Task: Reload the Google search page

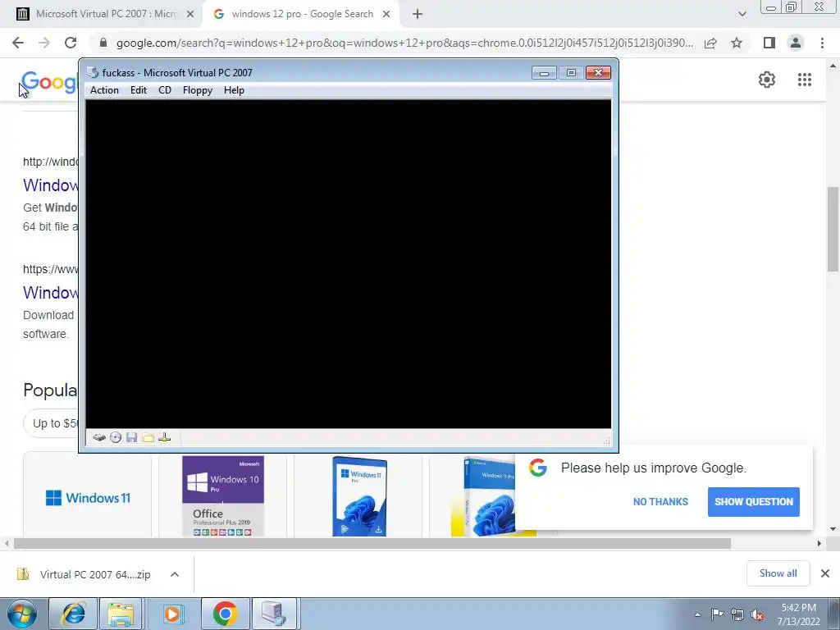Action: [x=71, y=43]
